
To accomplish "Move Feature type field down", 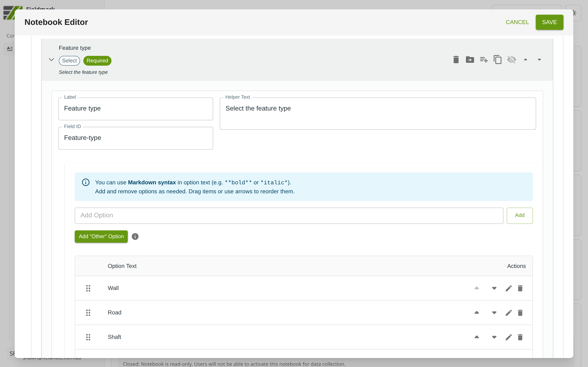I will pyautogui.click(x=539, y=60).
